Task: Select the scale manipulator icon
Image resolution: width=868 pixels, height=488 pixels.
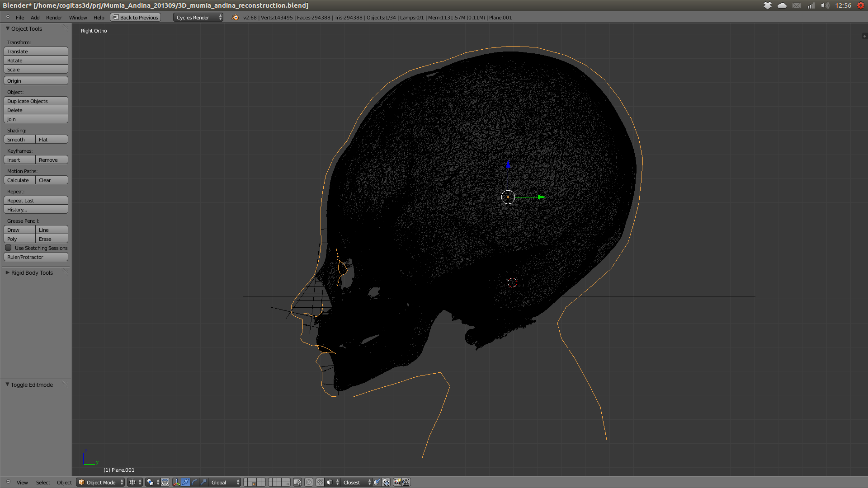Action: [x=204, y=483]
